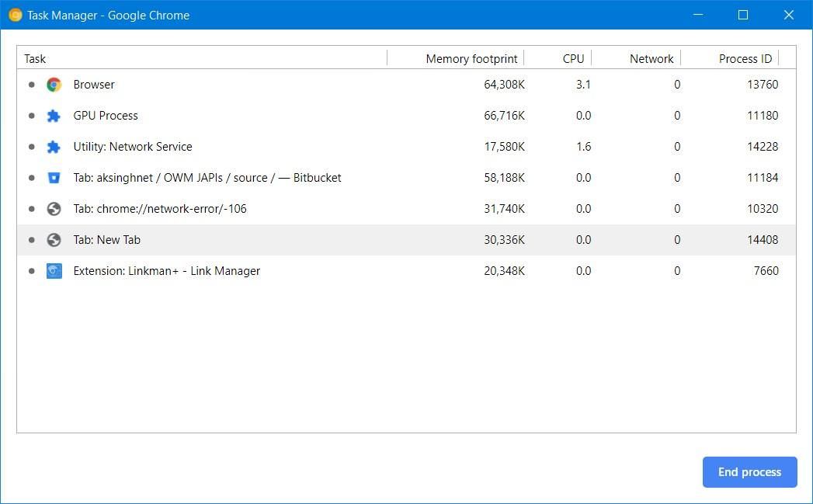Select Utility: Network Service task

point(406,147)
